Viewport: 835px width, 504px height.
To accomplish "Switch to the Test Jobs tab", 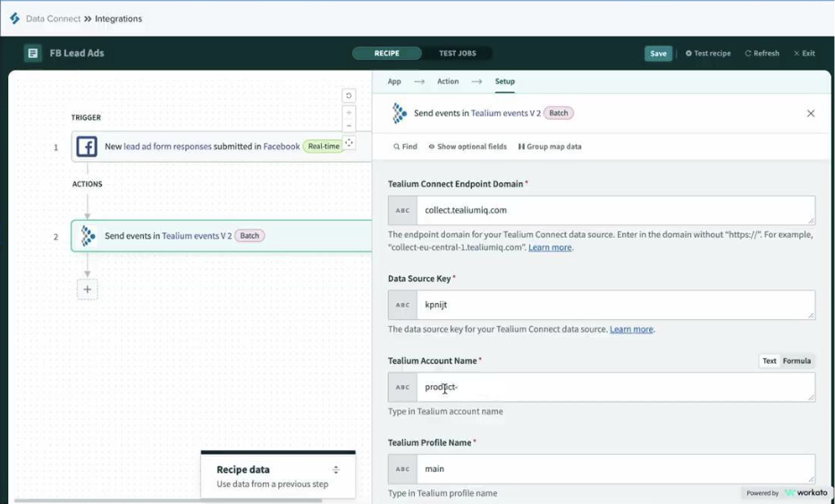I will [x=457, y=54].
